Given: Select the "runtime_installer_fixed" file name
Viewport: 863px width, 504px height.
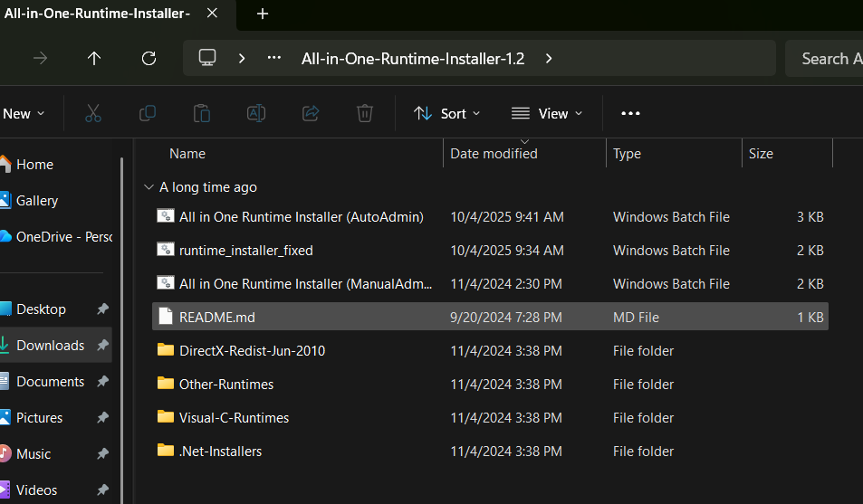Looking at the screenshot, I should coord(246,251).
